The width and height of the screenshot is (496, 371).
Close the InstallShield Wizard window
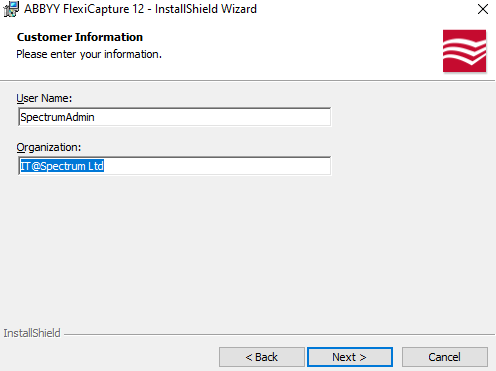483,9
